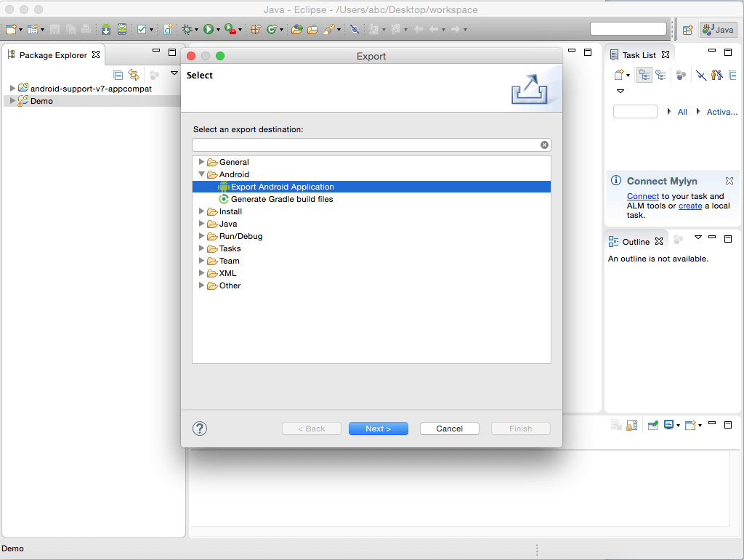Click the Open Type toolbar icon
The height and width of the screenshot is (560, 744).
pyautogui.click(x=297, y=29)
